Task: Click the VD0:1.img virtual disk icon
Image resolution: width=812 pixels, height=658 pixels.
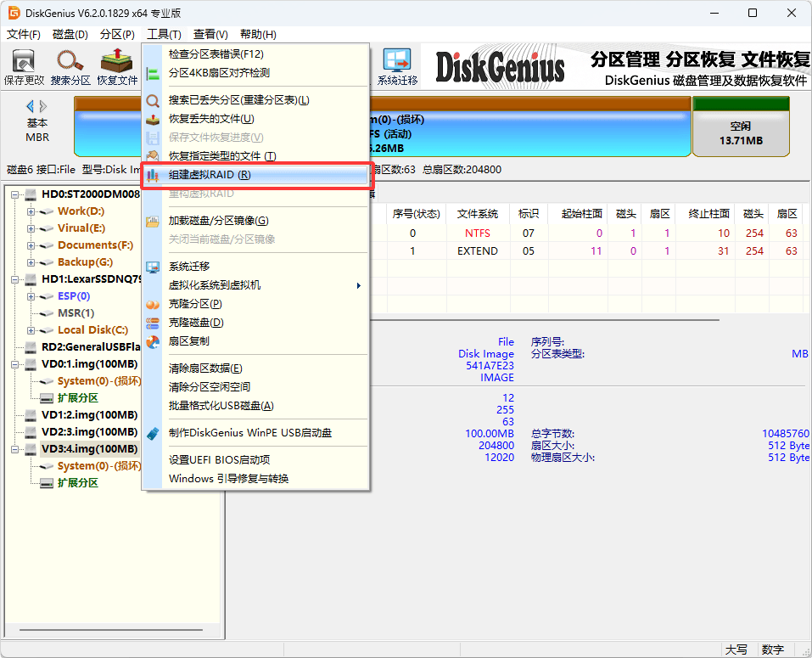Action: 31,364
